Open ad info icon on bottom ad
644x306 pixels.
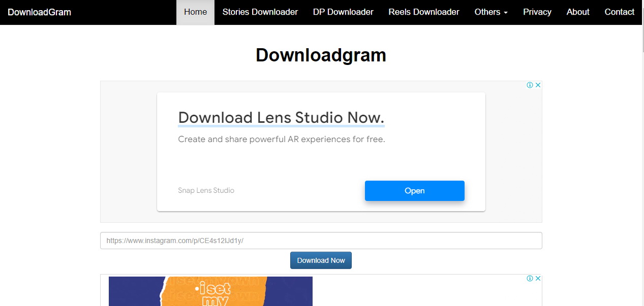point(530,279)
